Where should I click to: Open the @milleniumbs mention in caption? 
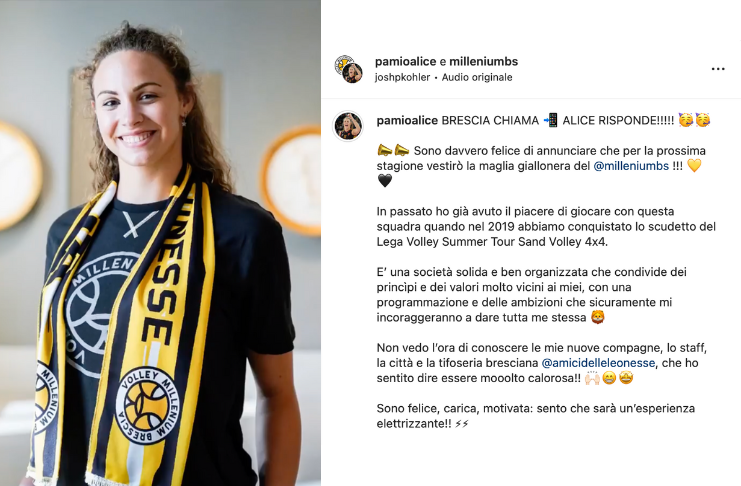[x=631, y=166]
